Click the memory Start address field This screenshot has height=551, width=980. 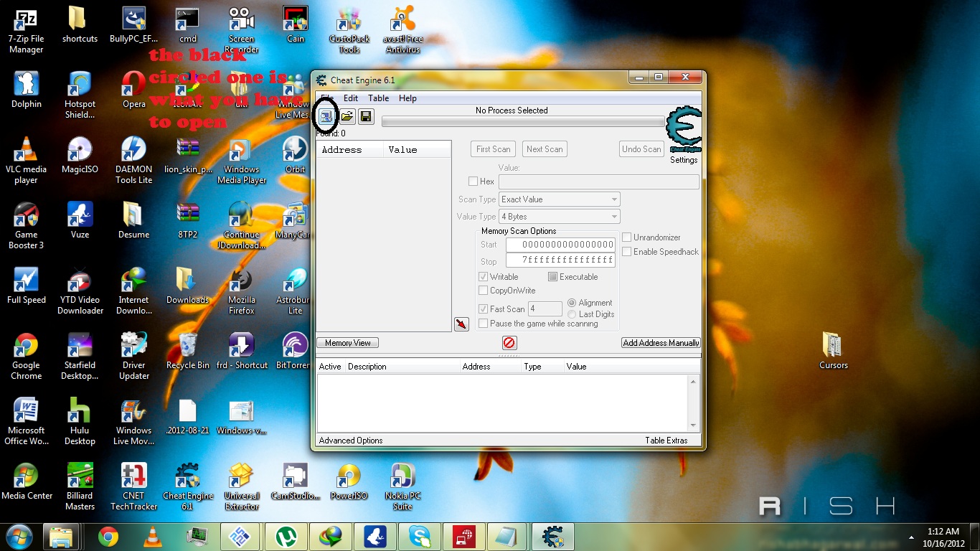click(x=560, y=245)
